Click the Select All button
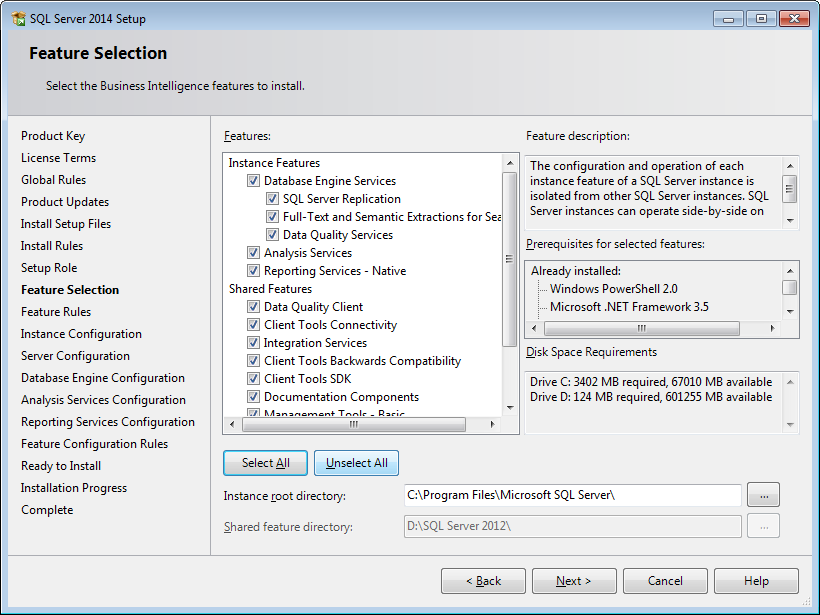This screenshot has height=615, width=820. 266,463
